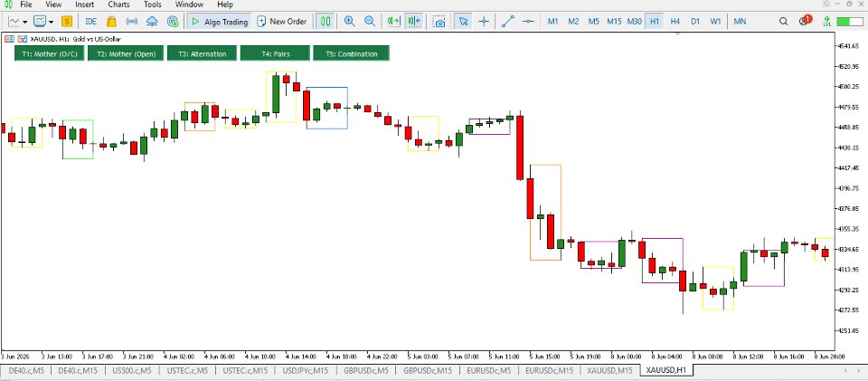Image resolution: width=868 pixels, height=381 pixels.
Task: Open the Signals broadcast icon
Action: tap(132, 22)
